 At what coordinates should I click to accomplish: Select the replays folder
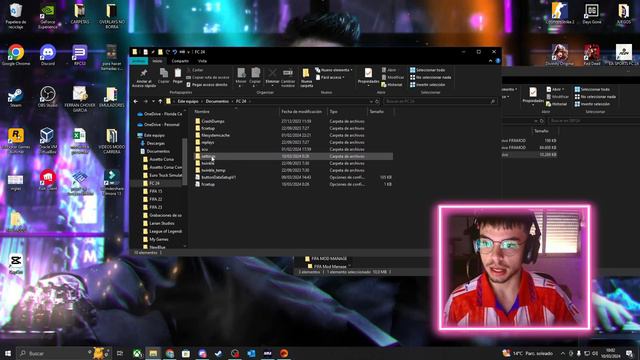208,142
